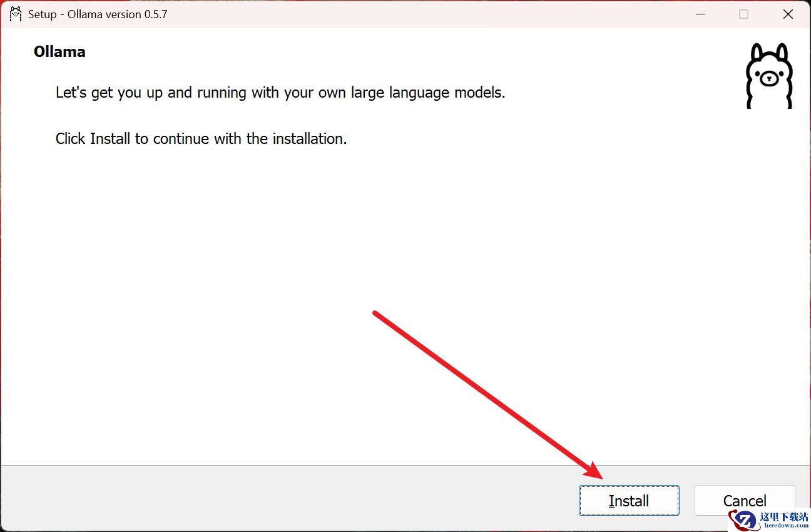Click the Install button

click(629, 500)
